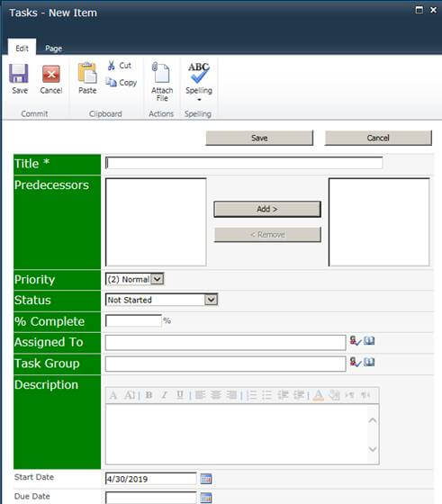442x504 pixels.
Task: Click the Start Date field showing 4/30/2019
Action: pyautogui.click(x=150, y=479)
